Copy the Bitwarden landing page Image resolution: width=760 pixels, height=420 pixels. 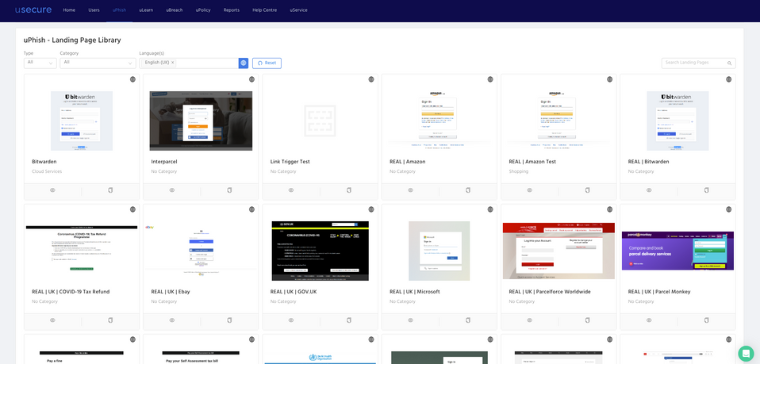click(111, 190)
